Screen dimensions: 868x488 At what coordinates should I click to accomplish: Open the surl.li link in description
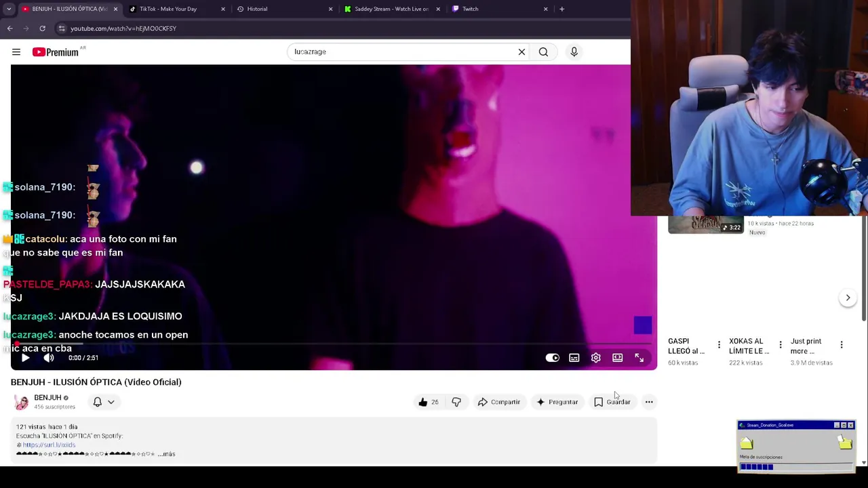click(x=49, y=445)
